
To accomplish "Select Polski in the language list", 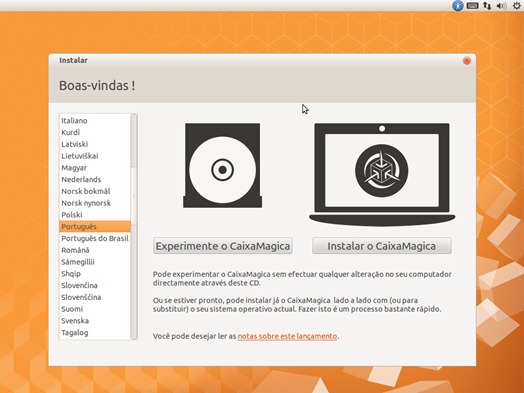I will point(95,215).
